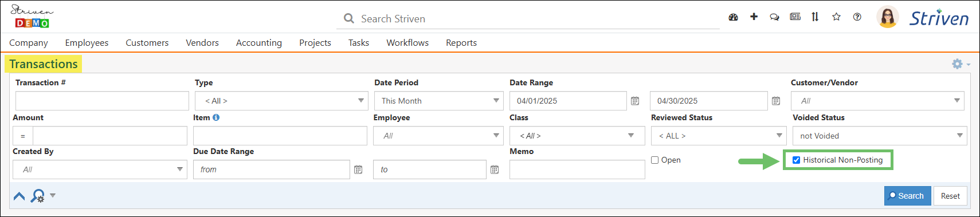Image resolution: width=980 pixels, height=217 pixels.
Task: Open the Company menu
Action: 29,42
